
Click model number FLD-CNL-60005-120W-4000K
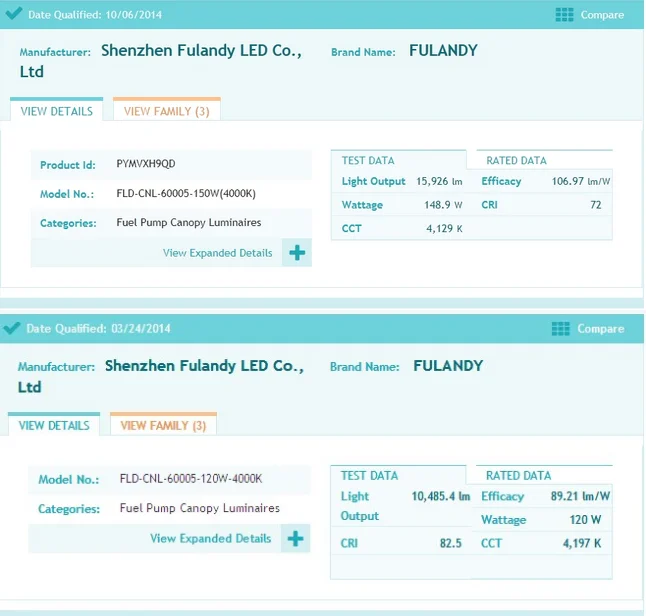tap(191, 479)
